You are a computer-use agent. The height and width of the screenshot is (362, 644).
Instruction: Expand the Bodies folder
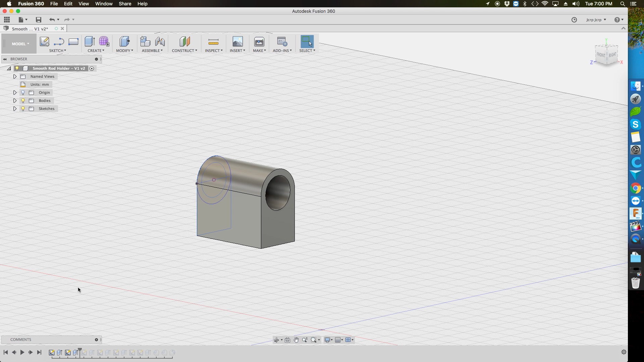click(15, 100)
